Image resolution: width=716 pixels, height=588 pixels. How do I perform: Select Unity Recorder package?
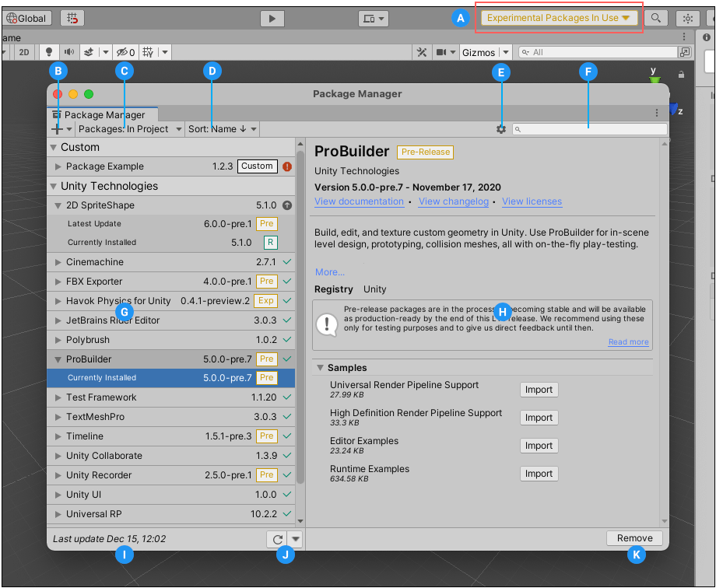pyautogui.click(x=170, y=475)
